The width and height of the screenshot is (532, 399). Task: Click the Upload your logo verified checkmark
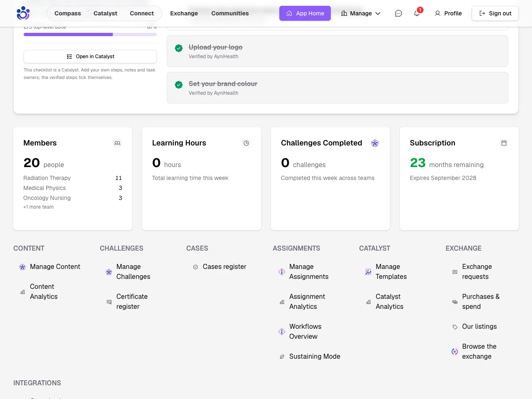coord(179,48)
